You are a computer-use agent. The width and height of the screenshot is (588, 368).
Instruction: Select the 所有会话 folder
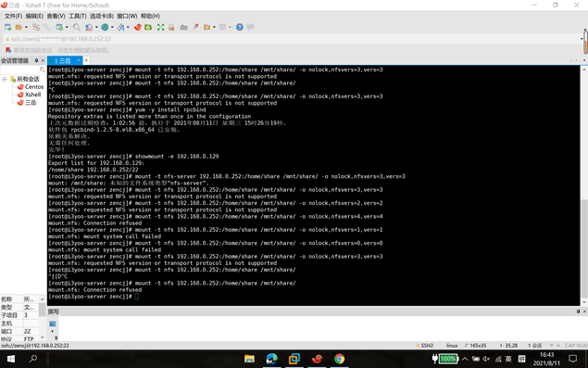tap(25, 79)
